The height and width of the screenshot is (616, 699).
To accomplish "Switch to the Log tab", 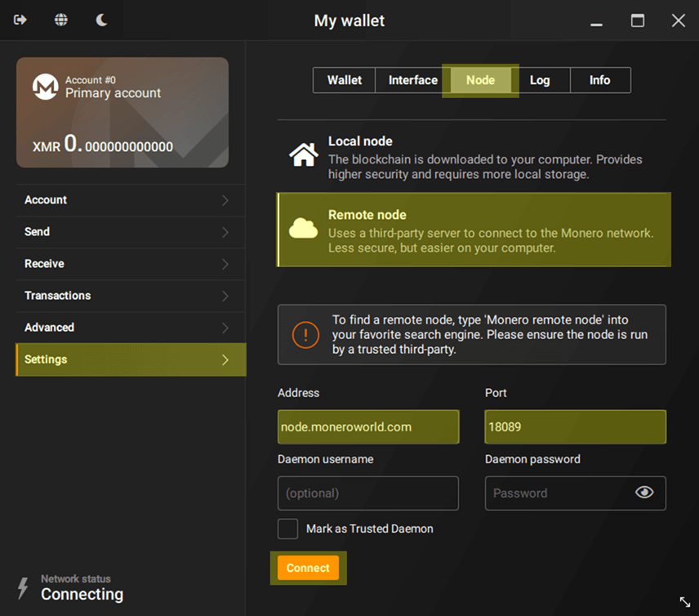I will click(541, 80).
